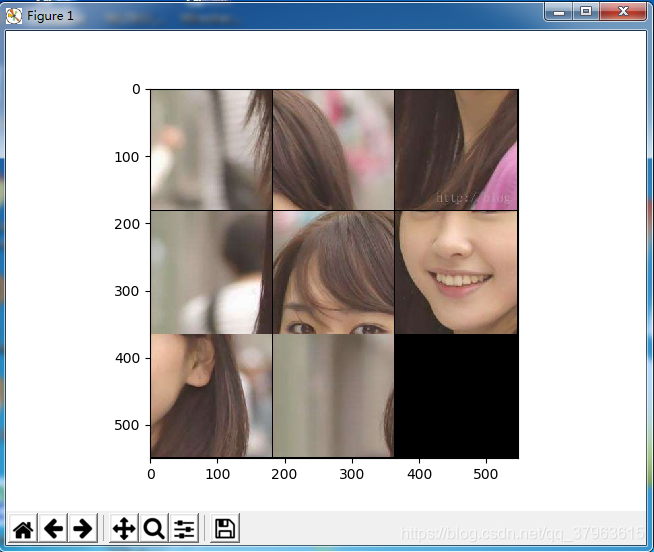The height and width of the screenshot is (552, 654).
Task: Click the y-axis tick label '400'
Action: pyautogui.click(x=127, y=358)
